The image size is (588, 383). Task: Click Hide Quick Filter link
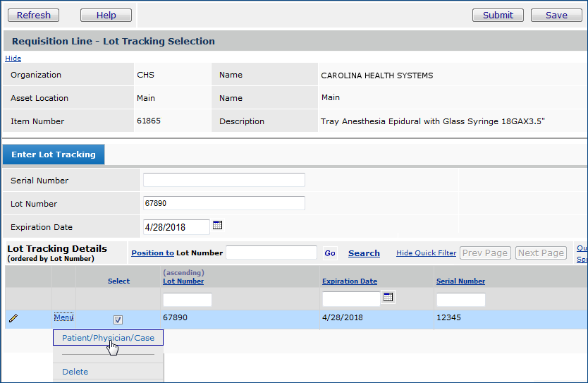tap(426, 253)
